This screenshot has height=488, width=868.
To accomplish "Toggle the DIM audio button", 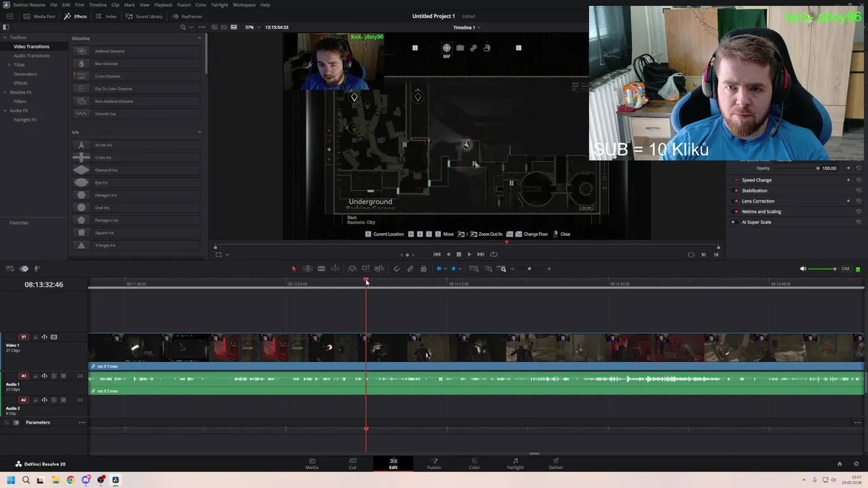I will pos(846,269).
